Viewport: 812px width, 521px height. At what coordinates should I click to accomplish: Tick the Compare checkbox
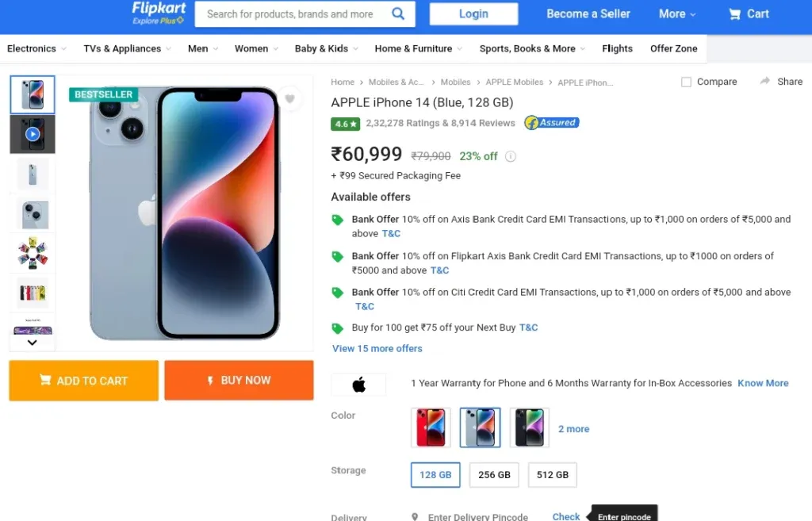(686, 82)
